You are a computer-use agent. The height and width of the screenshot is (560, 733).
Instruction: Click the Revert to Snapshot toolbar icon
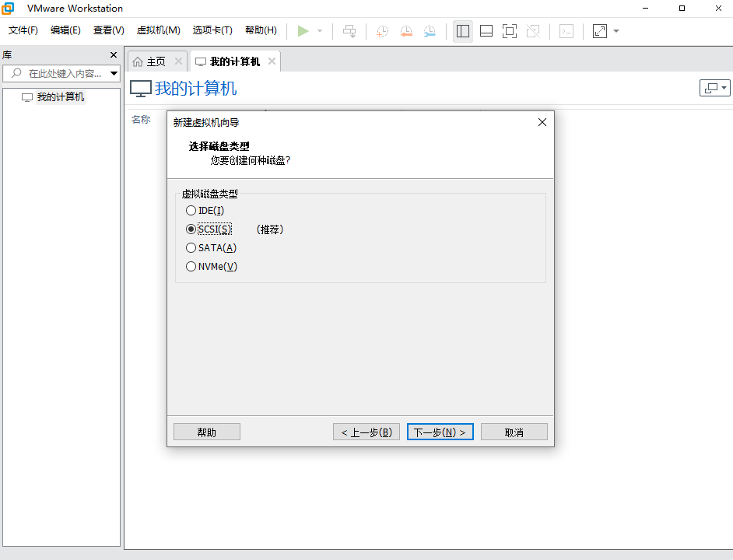click(406, 31)
